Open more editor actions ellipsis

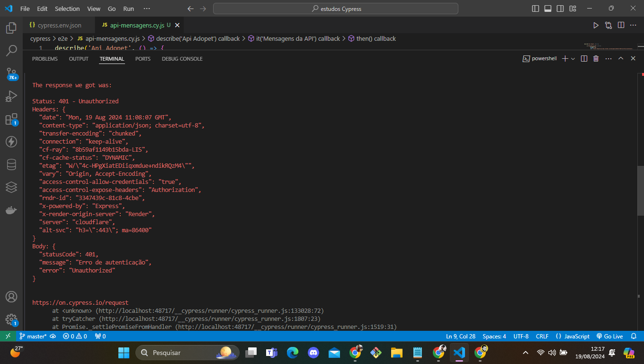[633, 25]
